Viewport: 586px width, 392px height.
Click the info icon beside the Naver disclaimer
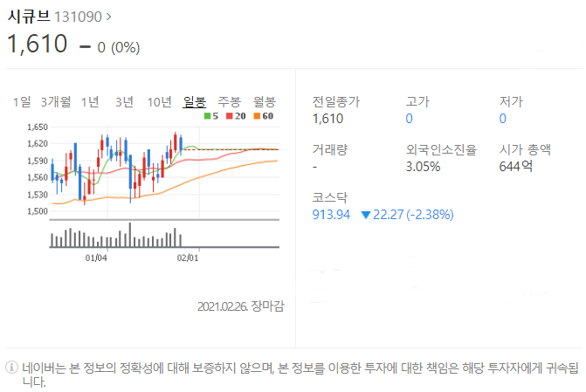(x=11, y=368)
